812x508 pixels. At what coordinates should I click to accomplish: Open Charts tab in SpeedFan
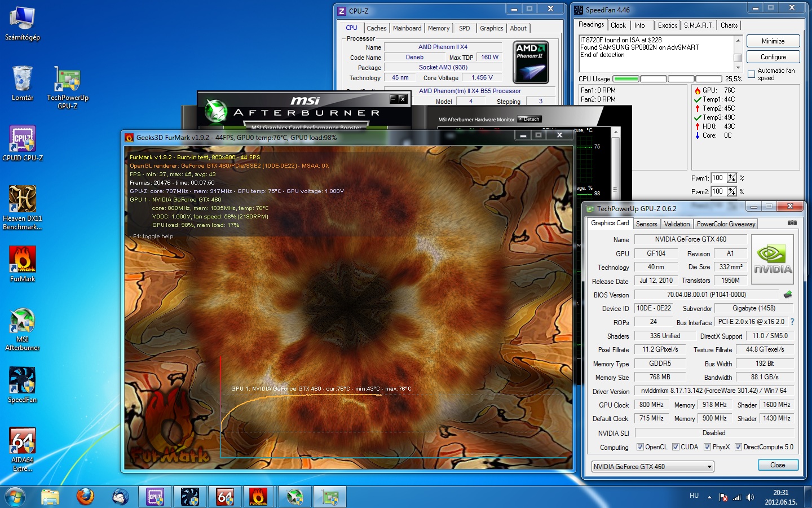[729, 25]
